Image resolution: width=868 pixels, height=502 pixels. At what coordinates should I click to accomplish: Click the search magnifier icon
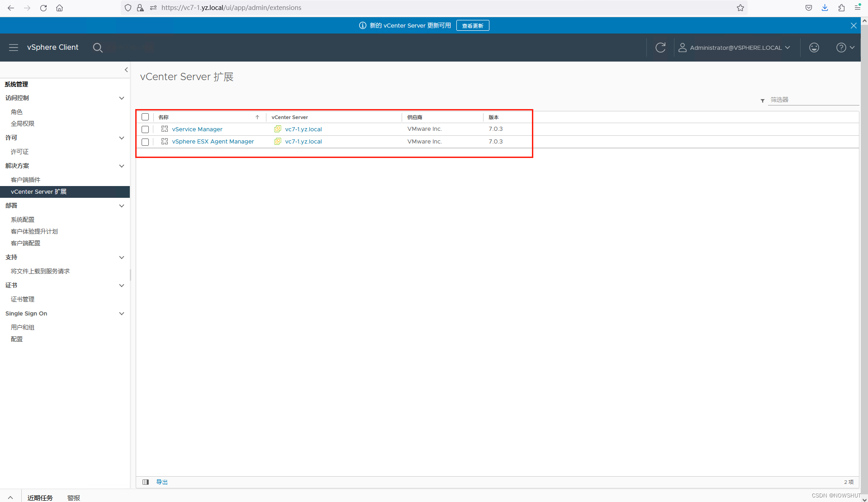[x=98, y=48]
